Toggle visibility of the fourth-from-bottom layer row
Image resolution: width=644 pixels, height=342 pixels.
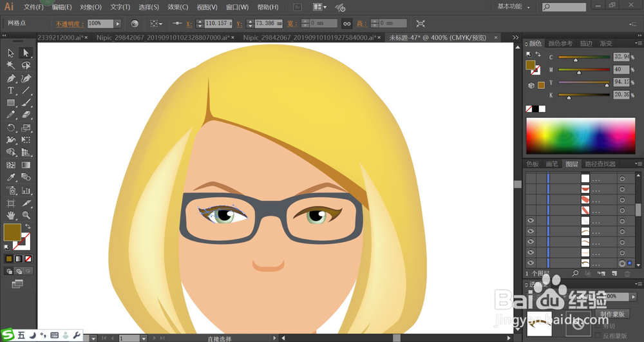531,231
